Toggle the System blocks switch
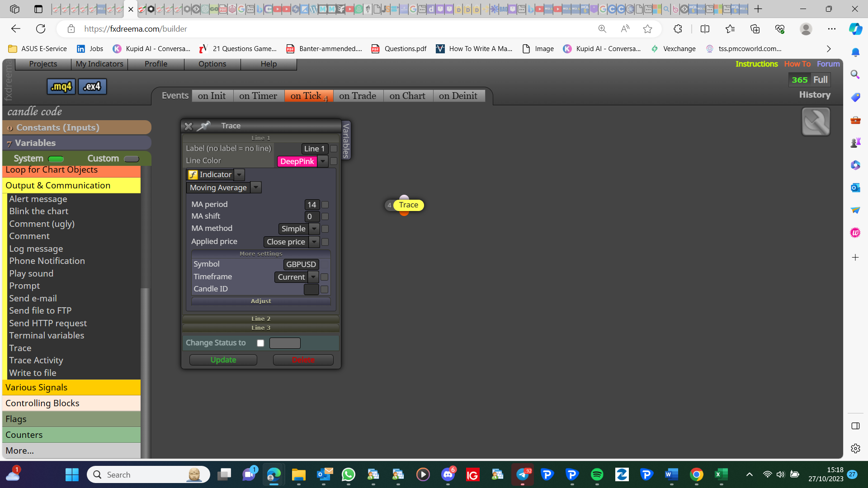The height and width of the screenshot is (488, 868). (56, 159)
